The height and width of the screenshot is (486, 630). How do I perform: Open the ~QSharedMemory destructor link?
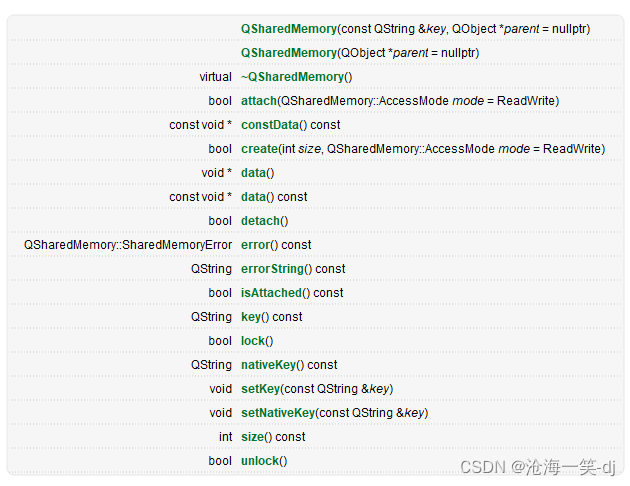[x=292, y=77]
